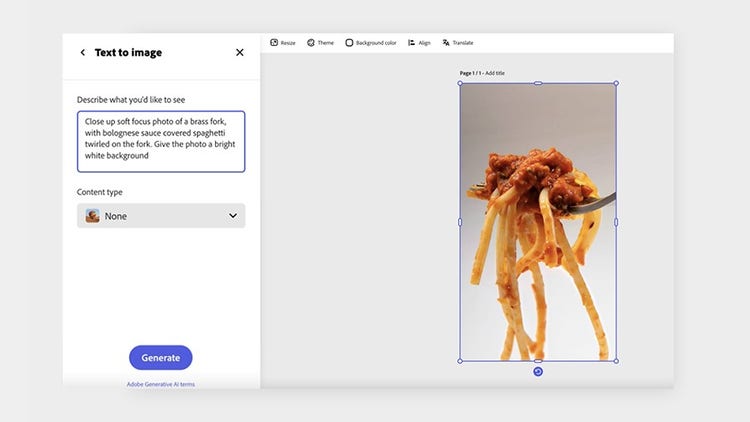Click the top-right corner handle of the image
The height and width of the screenshot is (422, 750).
click(x=616, y=83)
